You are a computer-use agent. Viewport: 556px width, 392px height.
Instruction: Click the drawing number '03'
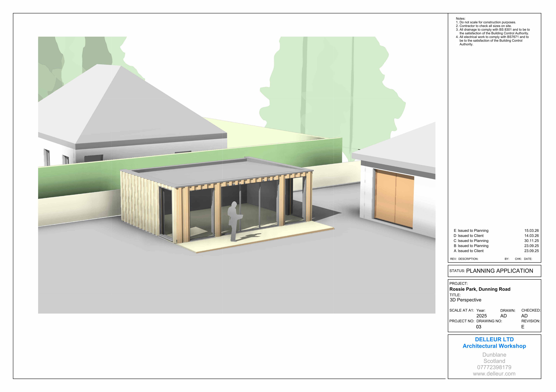[479, 327]
